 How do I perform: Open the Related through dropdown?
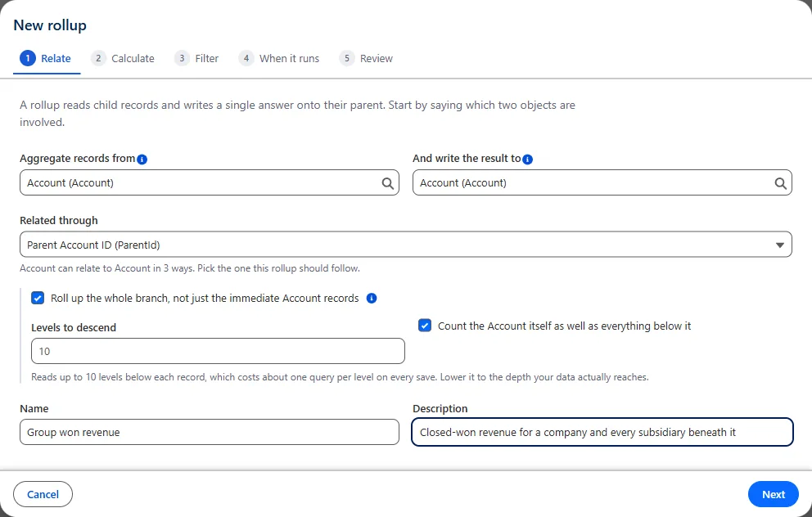click(405, 245)
